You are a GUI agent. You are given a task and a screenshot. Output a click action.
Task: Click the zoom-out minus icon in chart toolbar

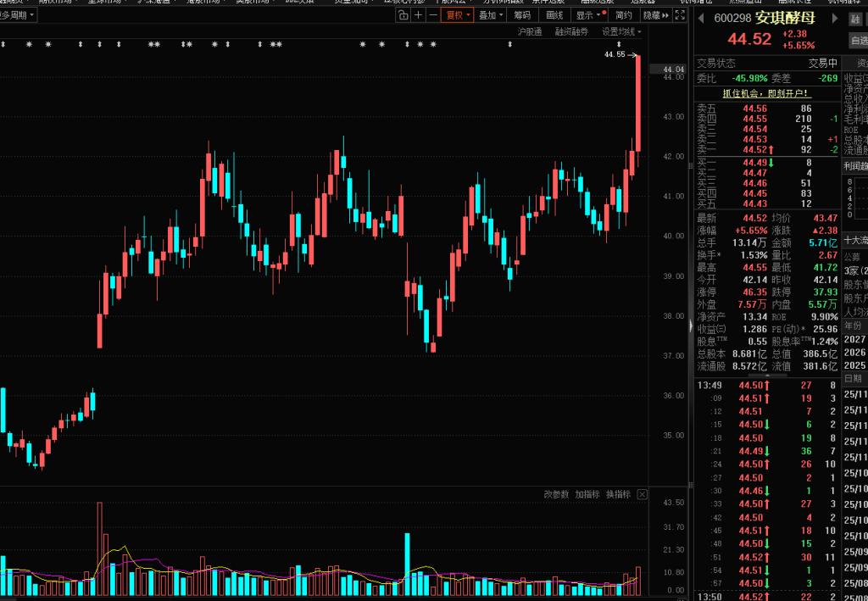click(x=432, y=15)
